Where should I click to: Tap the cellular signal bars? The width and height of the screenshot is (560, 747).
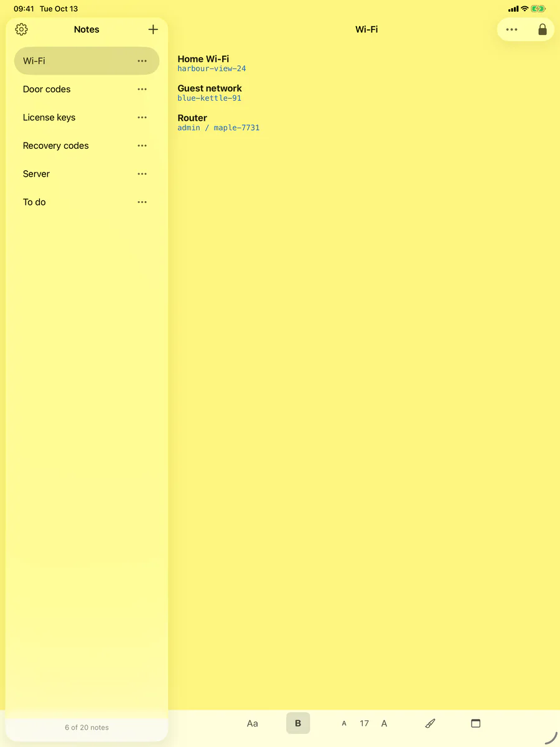(x=513, y=9)
